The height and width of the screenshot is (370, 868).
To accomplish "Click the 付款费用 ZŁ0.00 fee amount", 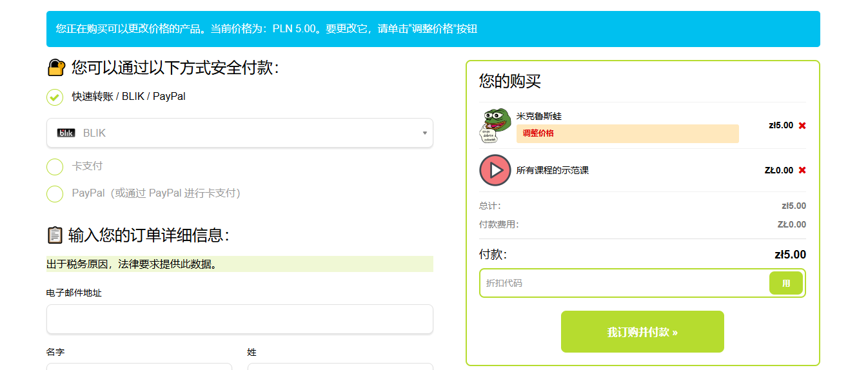I will click(x=792, y=224).
